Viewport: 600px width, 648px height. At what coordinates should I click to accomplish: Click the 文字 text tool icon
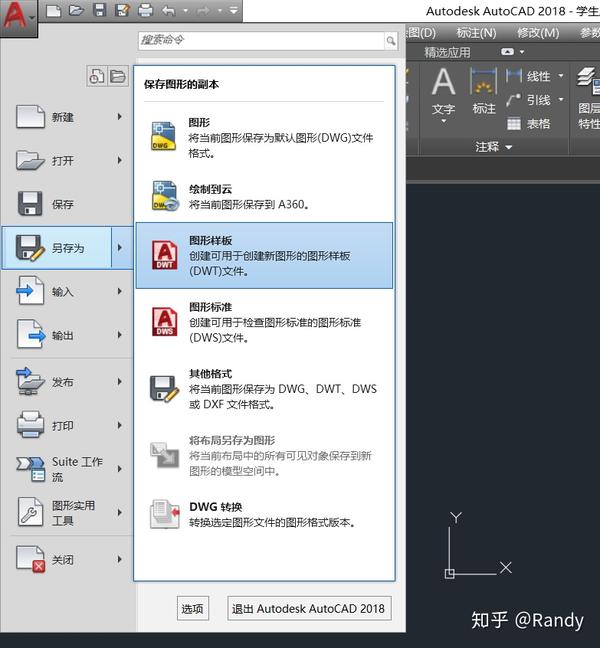coord(443,83)
